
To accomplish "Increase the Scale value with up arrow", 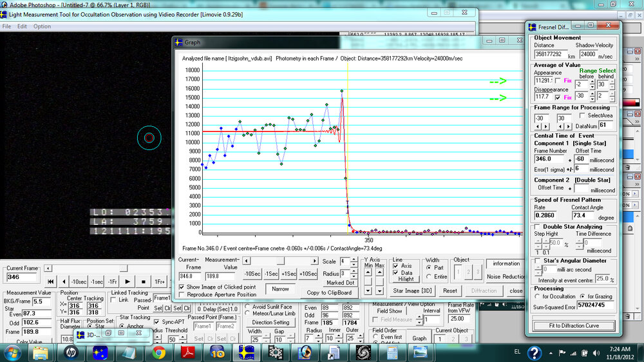I will 354,259.
